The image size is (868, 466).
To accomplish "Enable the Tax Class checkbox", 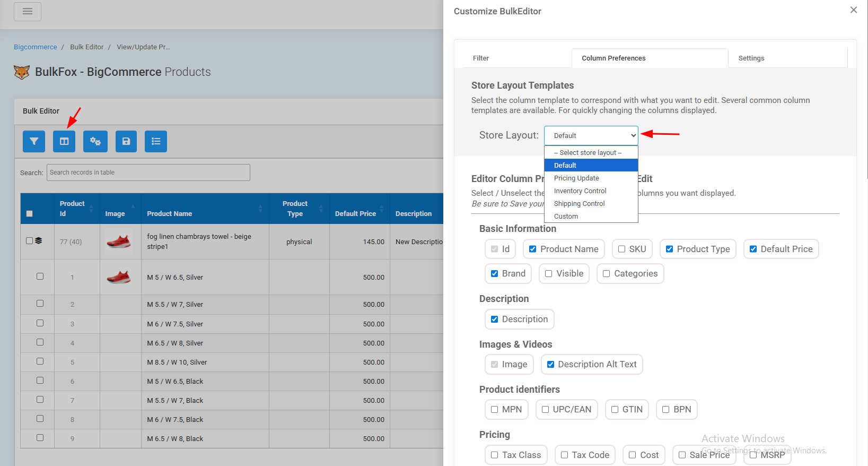I will tap(495, 455).
